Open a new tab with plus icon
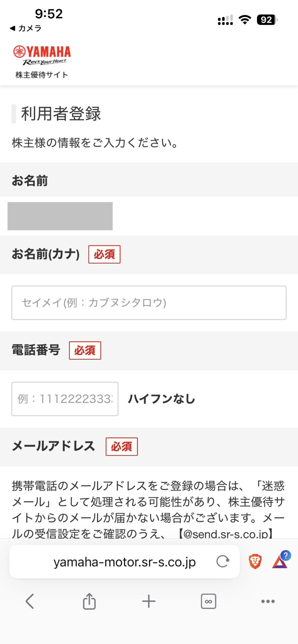 pyautogui.click(x=149, y=601)
